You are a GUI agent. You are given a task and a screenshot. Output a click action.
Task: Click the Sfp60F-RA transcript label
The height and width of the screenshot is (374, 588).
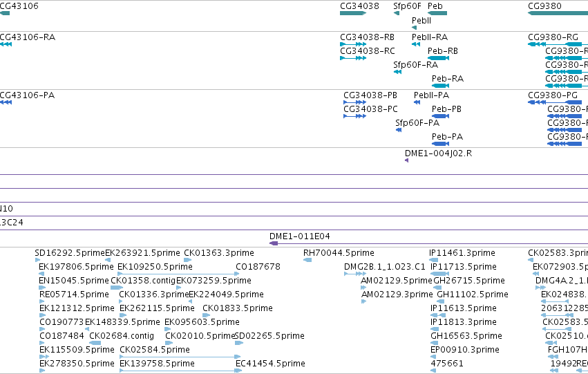(x=415, y=65)
